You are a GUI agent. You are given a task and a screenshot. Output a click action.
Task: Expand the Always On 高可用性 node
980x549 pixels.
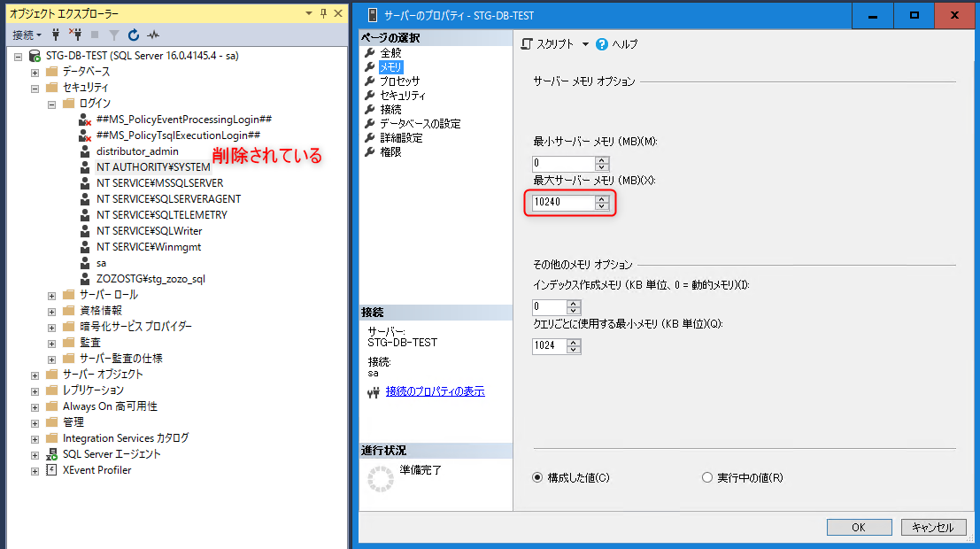click(35, 407)
